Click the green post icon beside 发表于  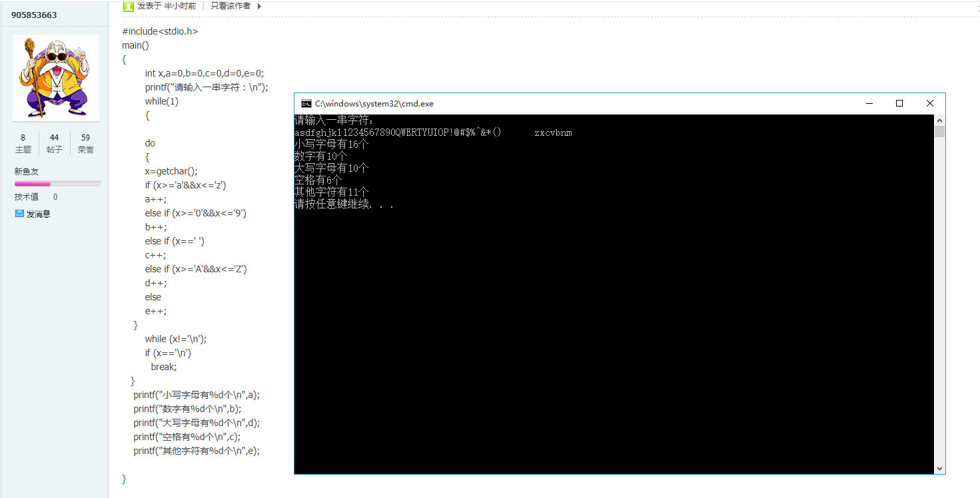[x=129, y=6]
